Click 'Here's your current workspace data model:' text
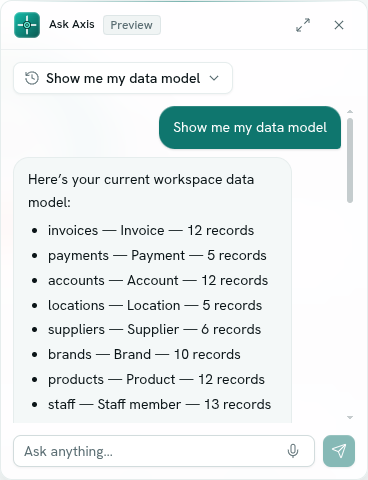Image resolution: width=368 pixels, height=480 pixels. (141, 191)
